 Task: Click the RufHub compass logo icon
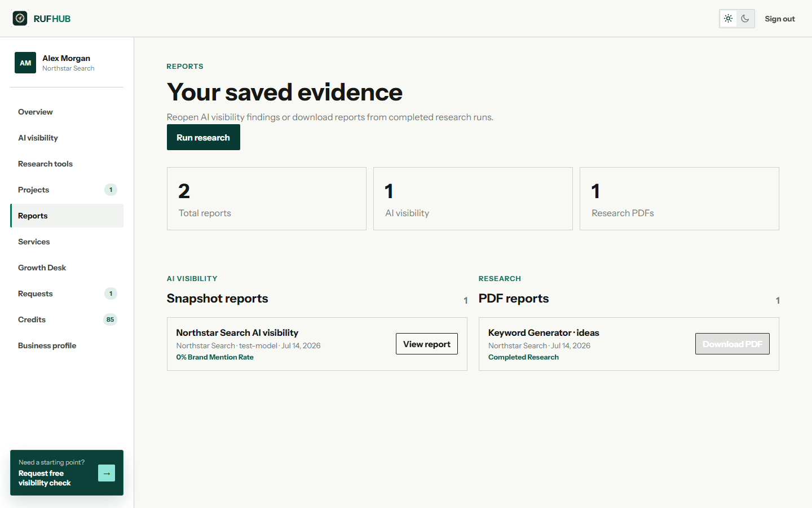[x=20, y=19]
